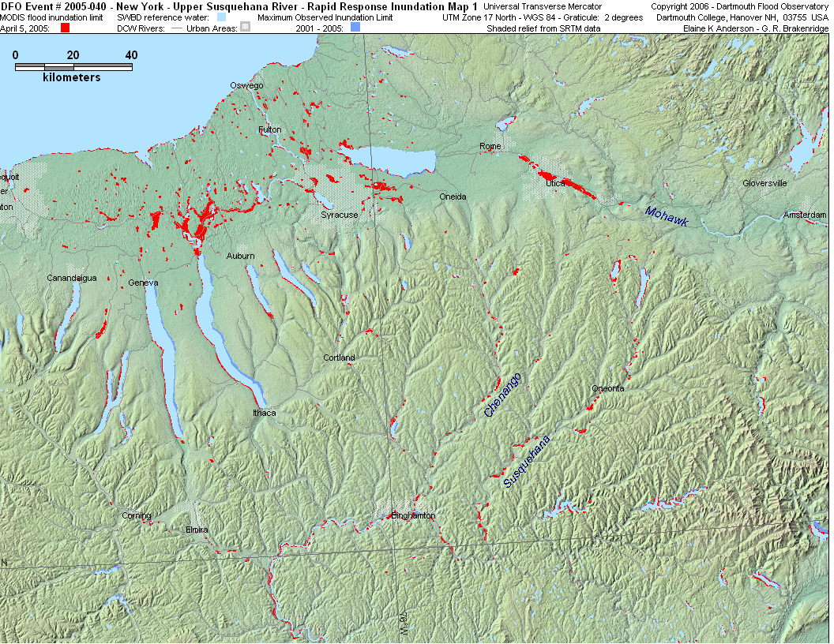Click the red April 5, 2005 flood swatch
Image resolution: width=834 pixels, height=644 pixels.
pos(66,28)
